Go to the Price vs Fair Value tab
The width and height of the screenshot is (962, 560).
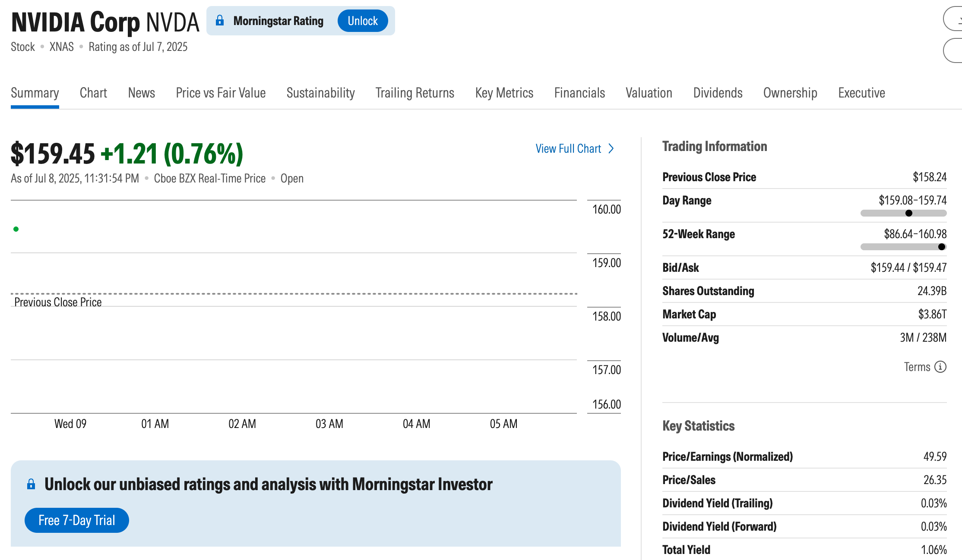[x=221, y=93]
